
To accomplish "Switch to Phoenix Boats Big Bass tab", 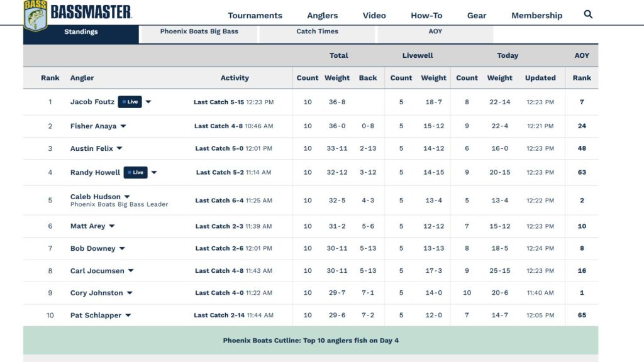I will tap(199, 31).
